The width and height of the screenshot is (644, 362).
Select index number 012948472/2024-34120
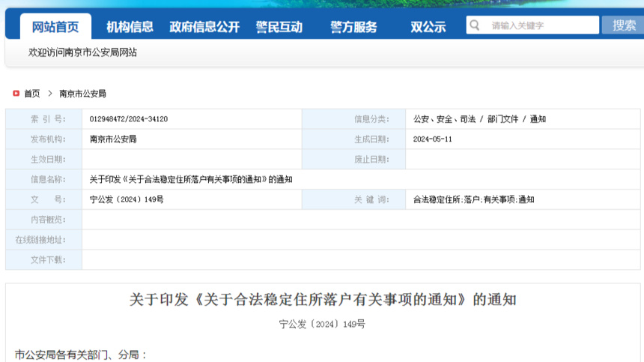(129, 118)
